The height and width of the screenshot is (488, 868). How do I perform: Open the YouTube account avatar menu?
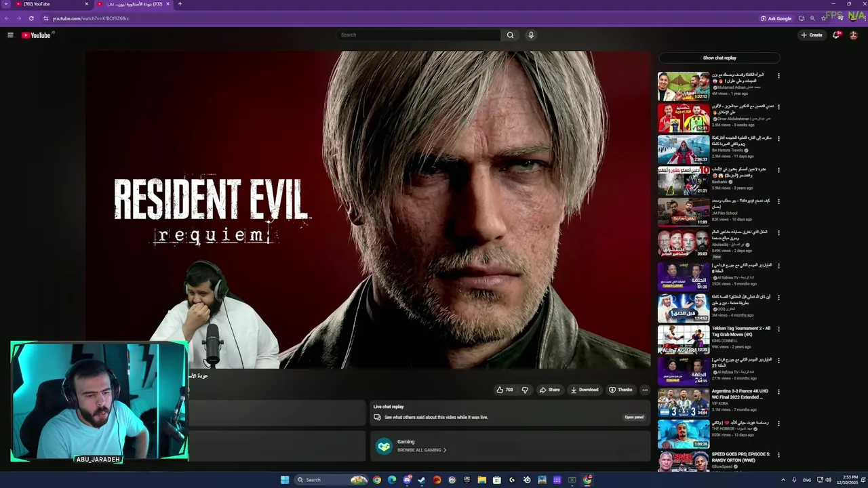pyautogui.click(x=854, y=35)
